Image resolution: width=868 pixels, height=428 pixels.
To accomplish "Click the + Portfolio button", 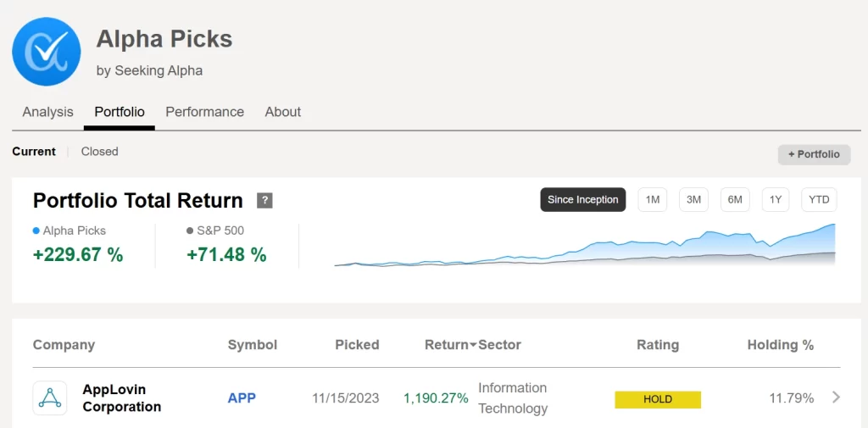I will 814,154.
